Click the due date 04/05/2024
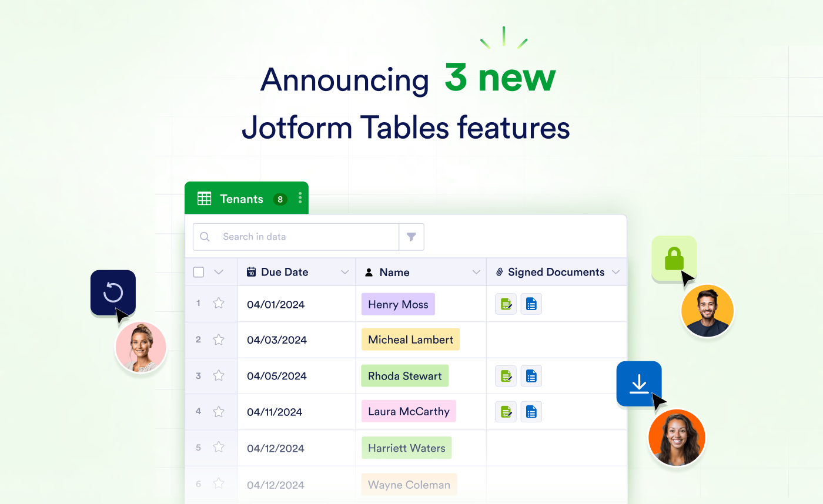823x504 pixels. [277, 376]
